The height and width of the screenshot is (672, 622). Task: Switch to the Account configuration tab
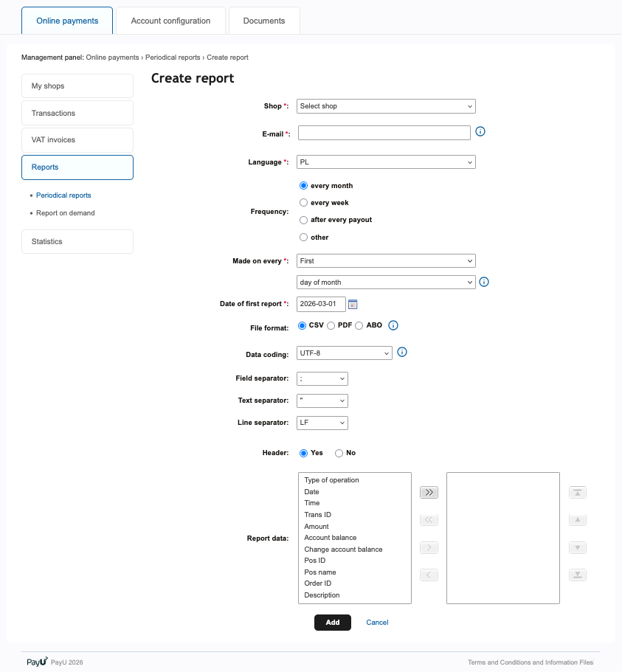click(x=170, y=20)
